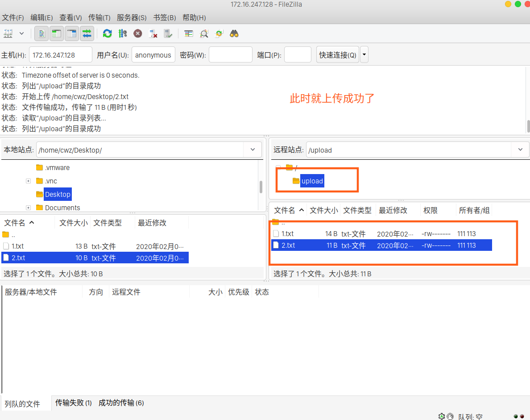Open the 服务器(S) menu

[132, 17]
